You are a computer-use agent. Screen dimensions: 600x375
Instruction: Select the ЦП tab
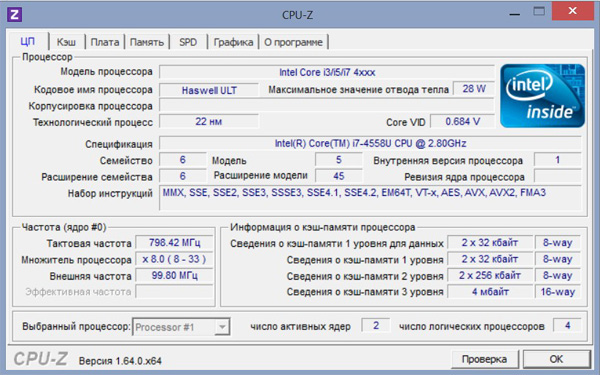tap(28, 41)
